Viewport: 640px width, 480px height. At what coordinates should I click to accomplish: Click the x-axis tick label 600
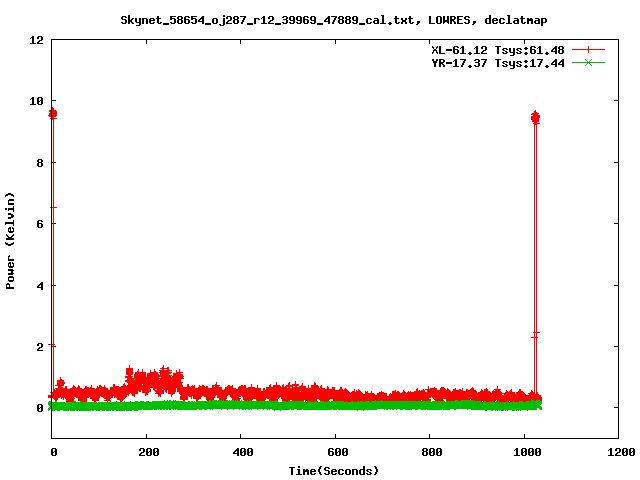tap(338, 452)
